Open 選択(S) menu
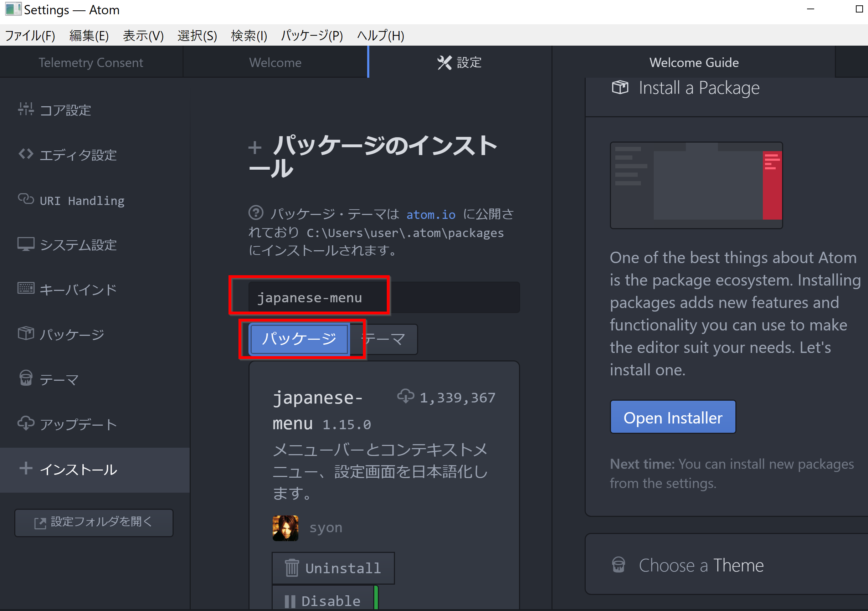 197,36
